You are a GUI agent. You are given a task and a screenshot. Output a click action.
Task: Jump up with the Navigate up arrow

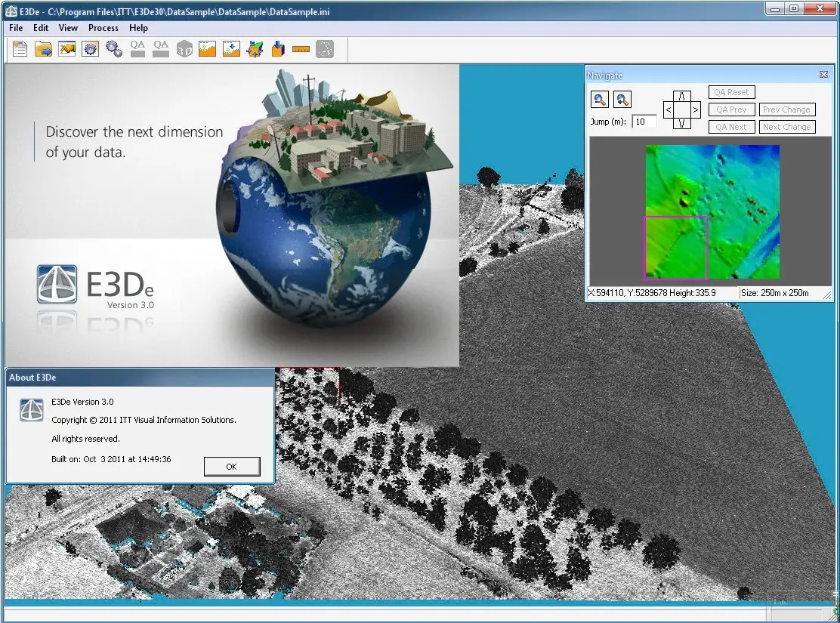click(x=681, y=96)
